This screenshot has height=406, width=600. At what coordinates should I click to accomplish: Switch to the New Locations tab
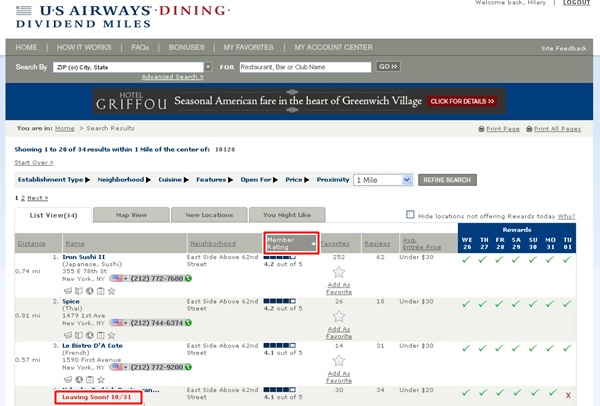(x=209, y=215)
